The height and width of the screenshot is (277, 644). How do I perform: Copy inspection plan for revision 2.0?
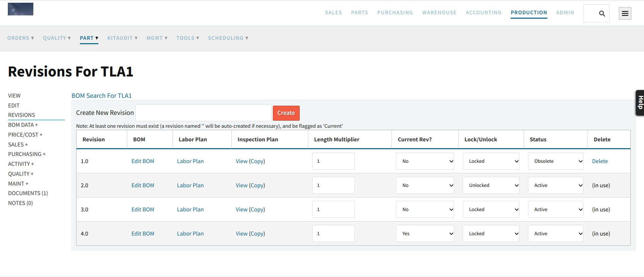click(257, 185)
